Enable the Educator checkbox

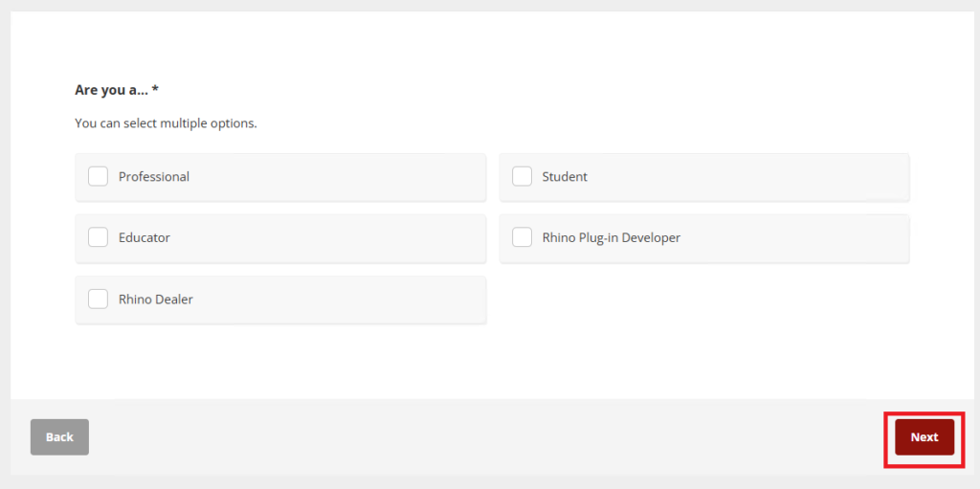coord(98,238)
